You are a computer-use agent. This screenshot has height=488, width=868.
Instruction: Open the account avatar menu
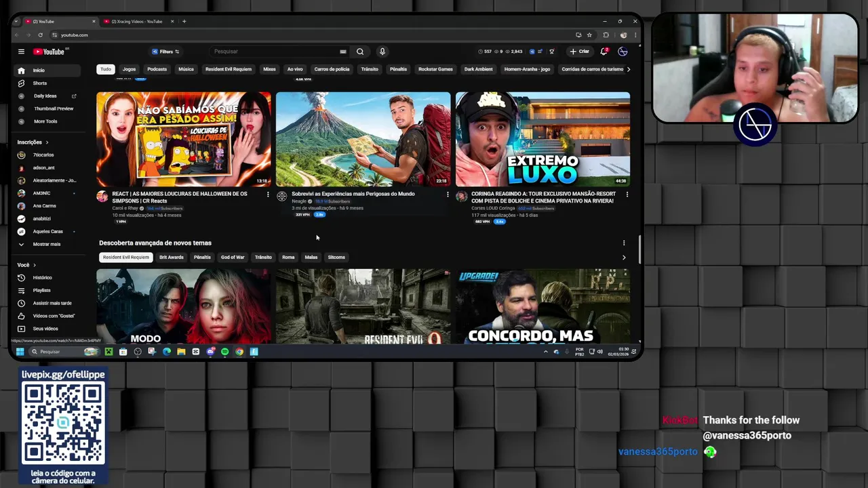coord(623,52)
